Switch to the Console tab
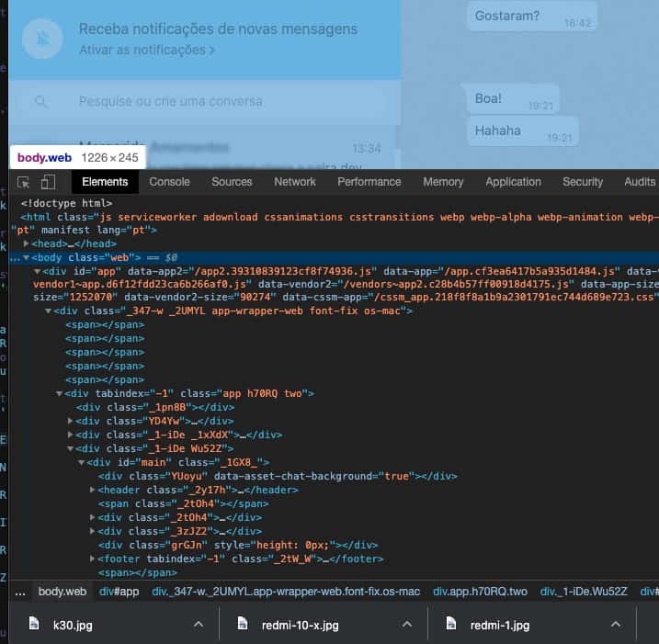659x644 pixels. pyautogui.click(x=169, y=182)
